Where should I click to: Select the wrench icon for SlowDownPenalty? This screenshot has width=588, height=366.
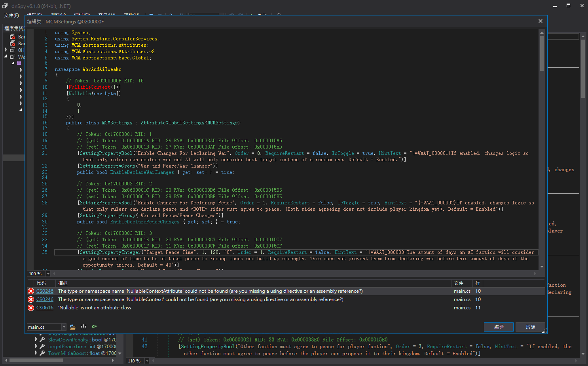pos(42,339)
